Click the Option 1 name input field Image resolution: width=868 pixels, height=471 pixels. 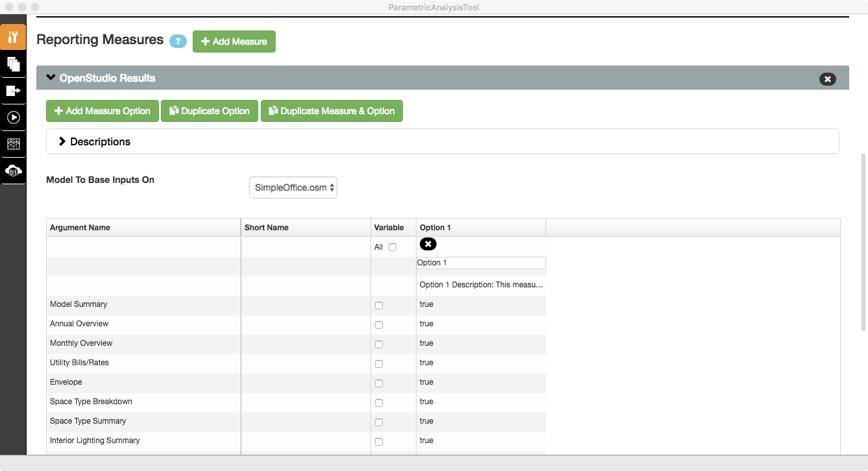coord(480,263)
